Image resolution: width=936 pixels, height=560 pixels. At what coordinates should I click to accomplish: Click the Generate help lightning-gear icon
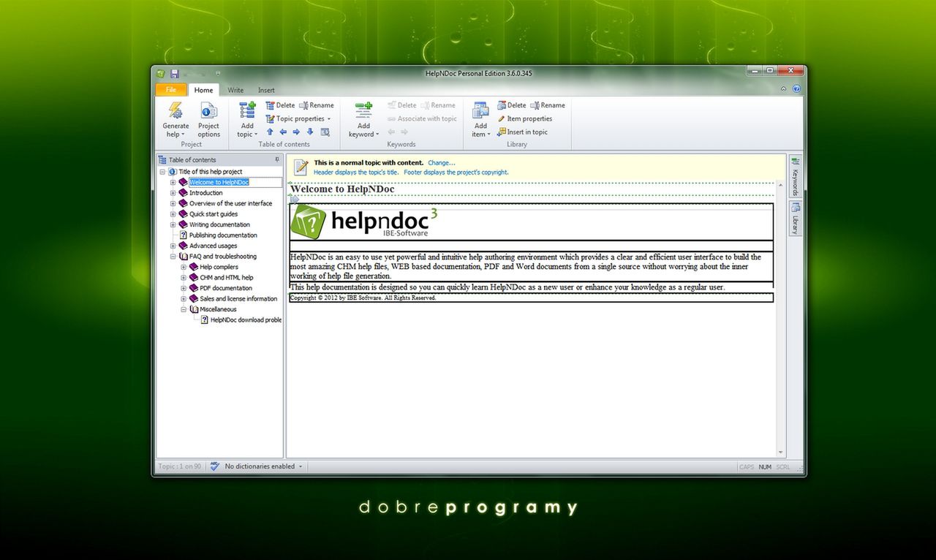(175, 110)
